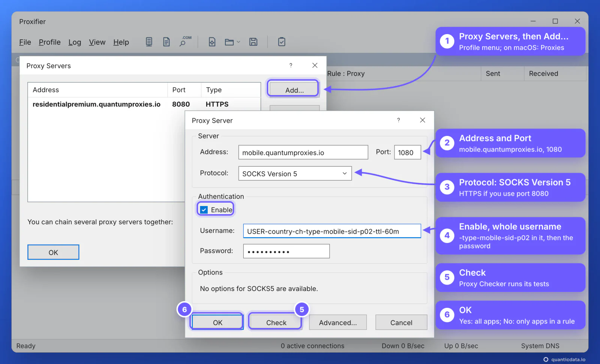
Task: Click the open profile folder icon
Action: click(x=229, y=42)
